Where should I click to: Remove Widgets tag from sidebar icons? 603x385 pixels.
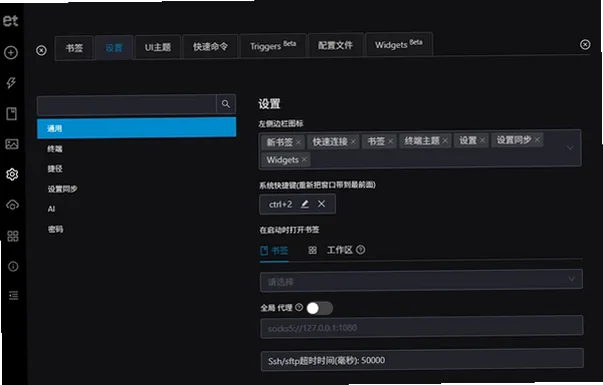[304, 159]
